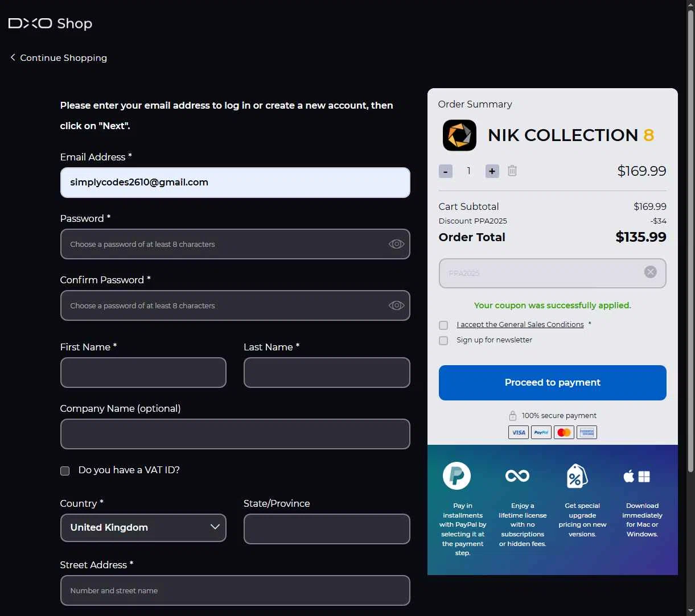Focus the First Name input field

coord(143,373)
